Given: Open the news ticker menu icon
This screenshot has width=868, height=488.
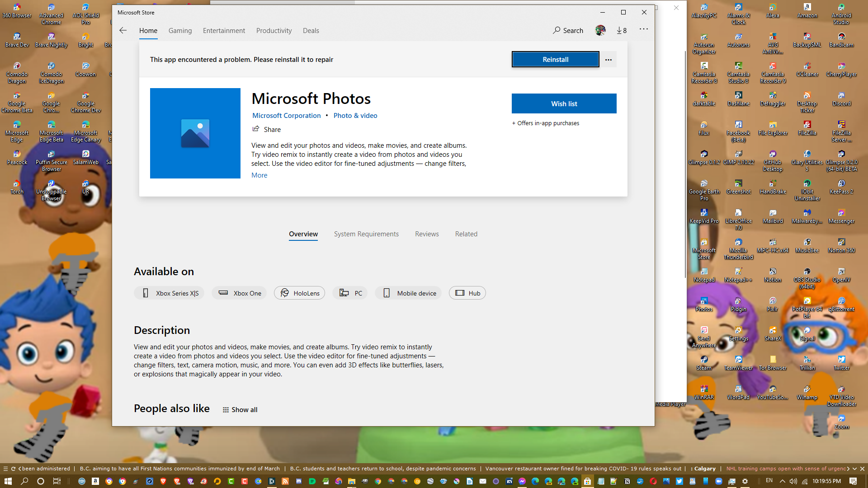Looking at the screenshot, I should [x=5, y=469].
